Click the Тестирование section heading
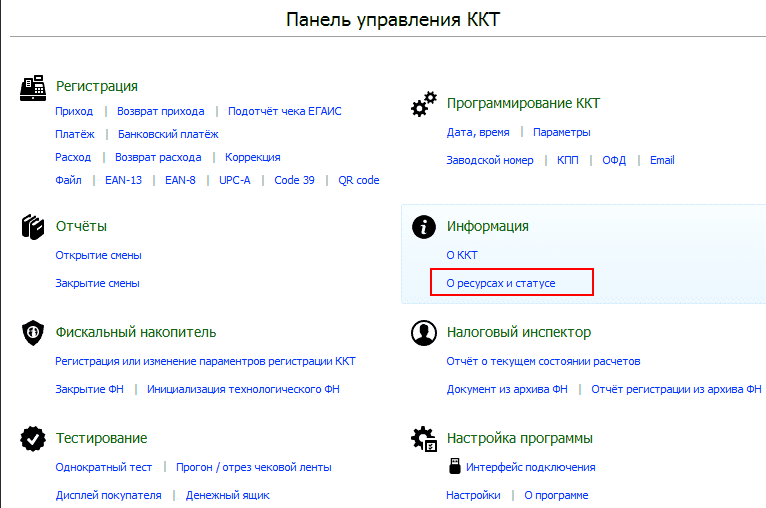The height and width of the screenshot is (508, 766). tap(101, 439)
